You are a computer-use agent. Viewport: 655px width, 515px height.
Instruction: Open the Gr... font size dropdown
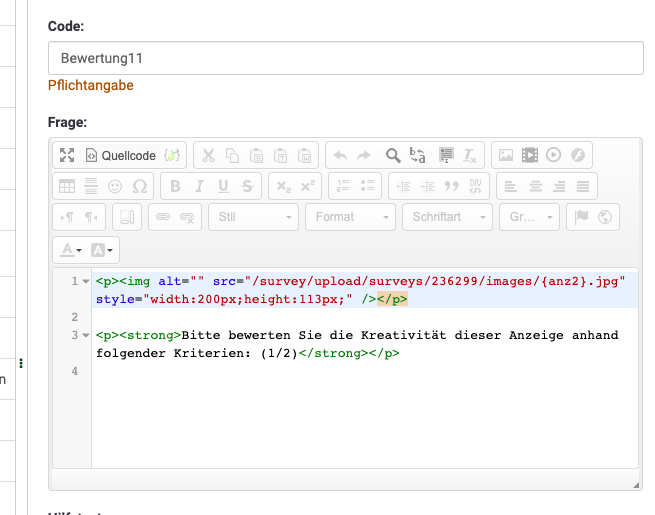(x=529, y=217)
